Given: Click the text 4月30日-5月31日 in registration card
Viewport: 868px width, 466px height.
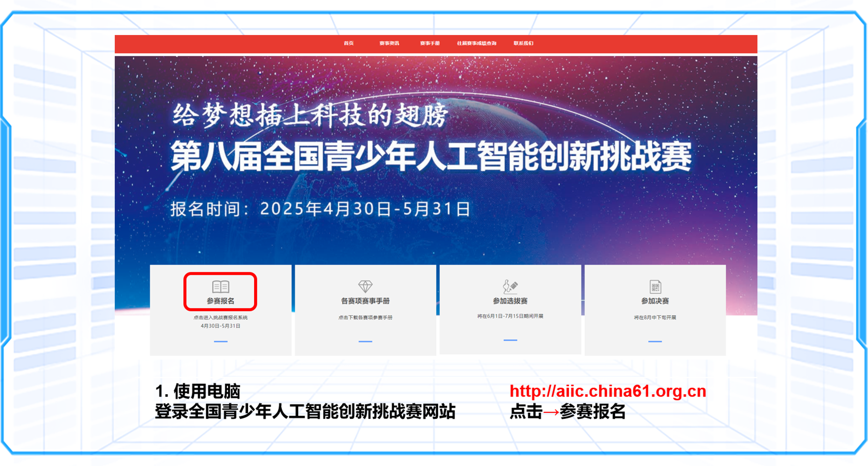Looking at the screenshot, I should coord(221,326).
